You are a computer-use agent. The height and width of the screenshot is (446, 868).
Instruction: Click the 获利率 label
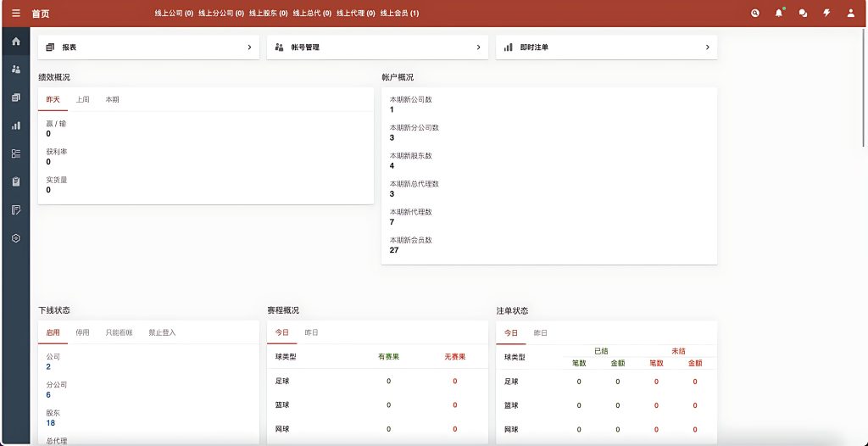coord(57,152)
